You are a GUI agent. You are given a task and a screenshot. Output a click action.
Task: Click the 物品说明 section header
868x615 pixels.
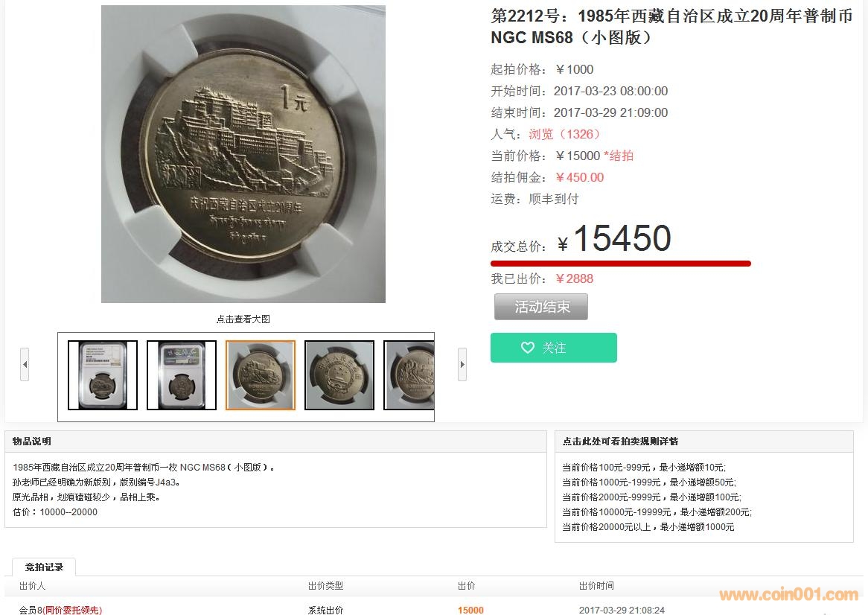click(x=31, y=442)
